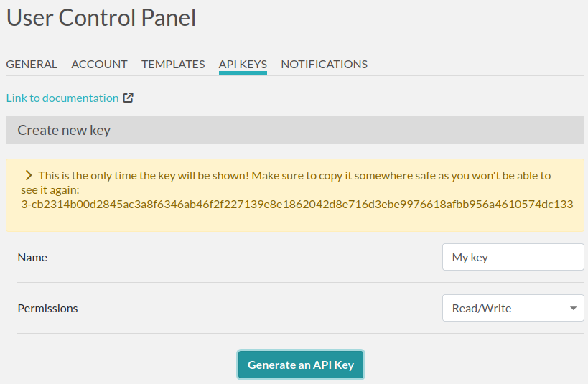Viewport: 588px width, 384px height.
Task: Click the external link icon beside documentation
Action: pos(129,98)
